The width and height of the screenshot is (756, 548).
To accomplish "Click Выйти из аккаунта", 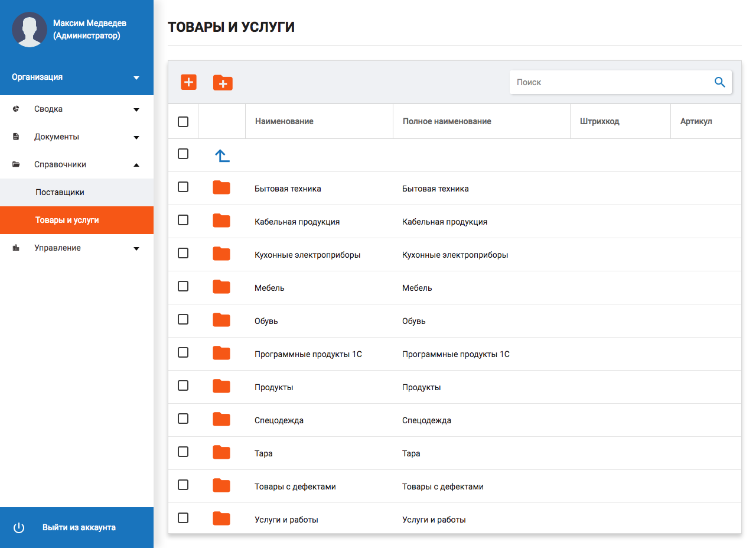I will pos(79,528).
